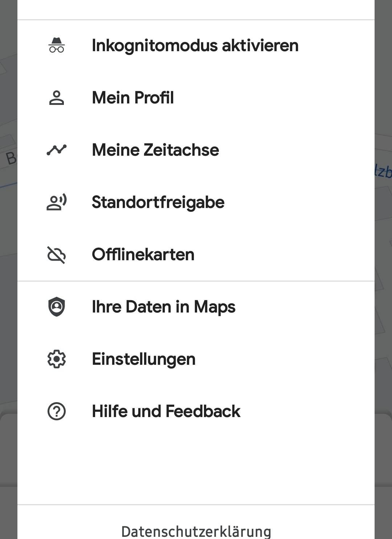Open the Datenschutzerklärung link

pos(196,531)
